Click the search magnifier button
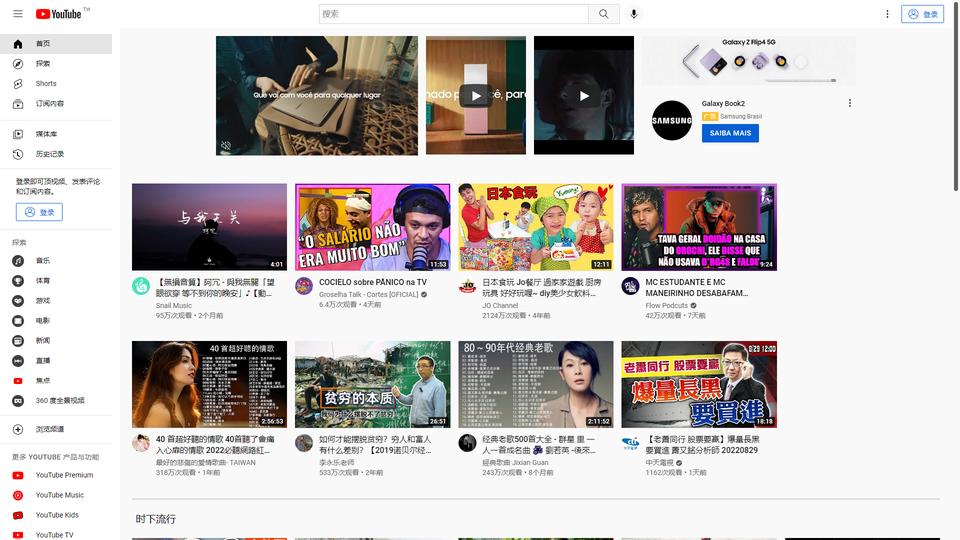This screenshot has height=540, width=960. 604,13
